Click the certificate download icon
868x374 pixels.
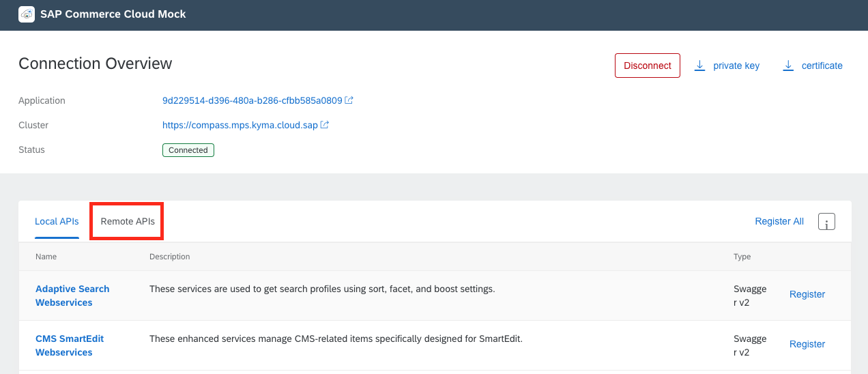click(x=788, y=66)
